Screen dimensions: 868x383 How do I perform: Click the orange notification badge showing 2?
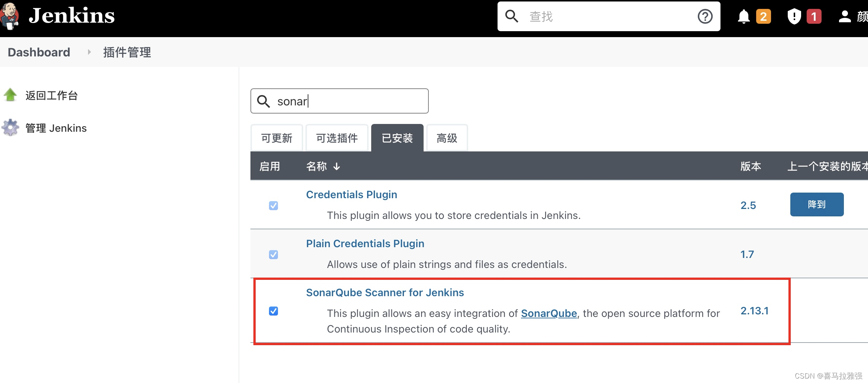(x=764, y=16)
